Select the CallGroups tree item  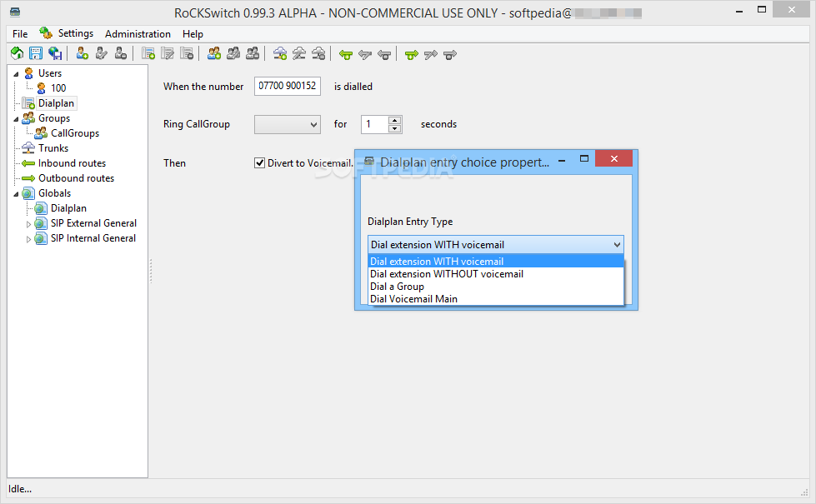coord(75,133)
